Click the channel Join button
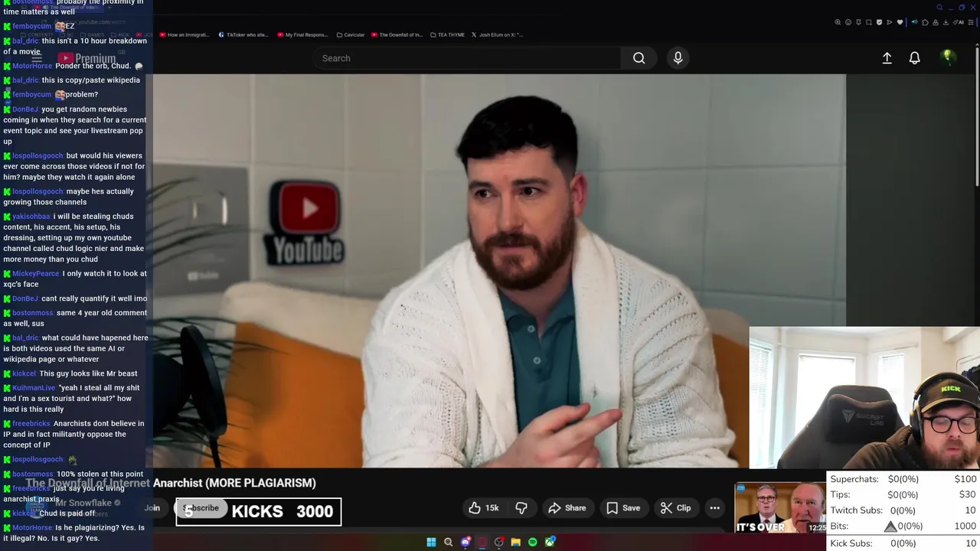The height and width of the screenshot is (551, 980). click(x=152, y=508)
